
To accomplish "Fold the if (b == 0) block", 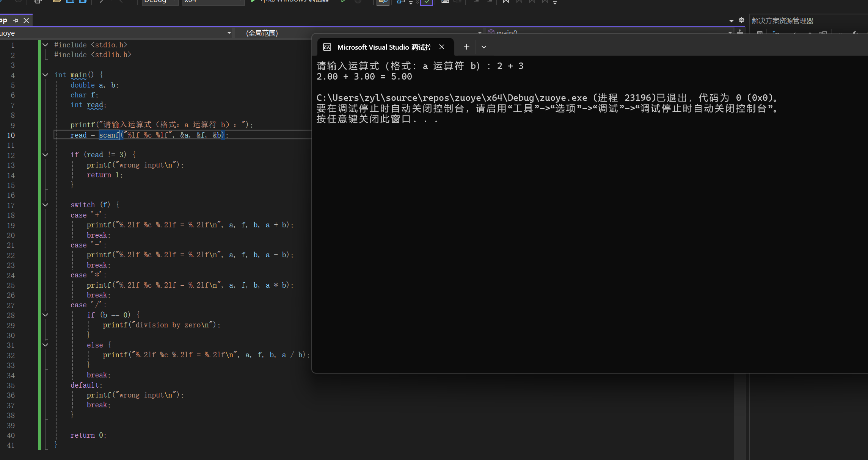I will (46, 314).
